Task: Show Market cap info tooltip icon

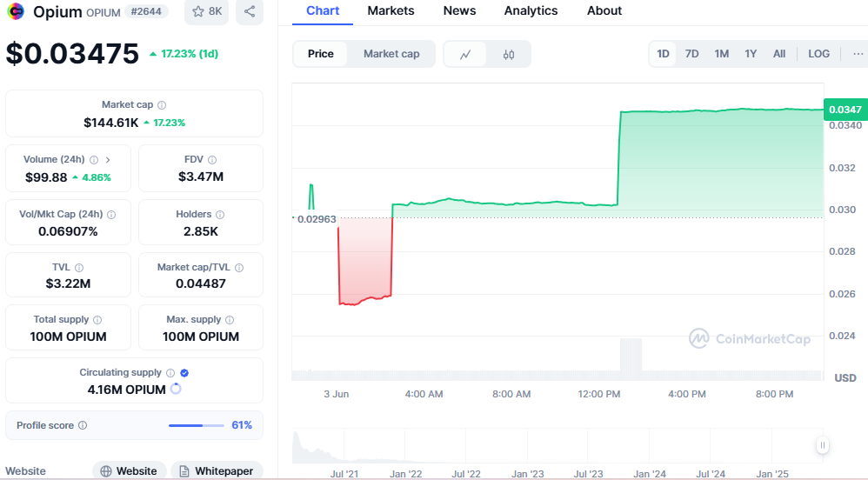Action: (162, 105)
